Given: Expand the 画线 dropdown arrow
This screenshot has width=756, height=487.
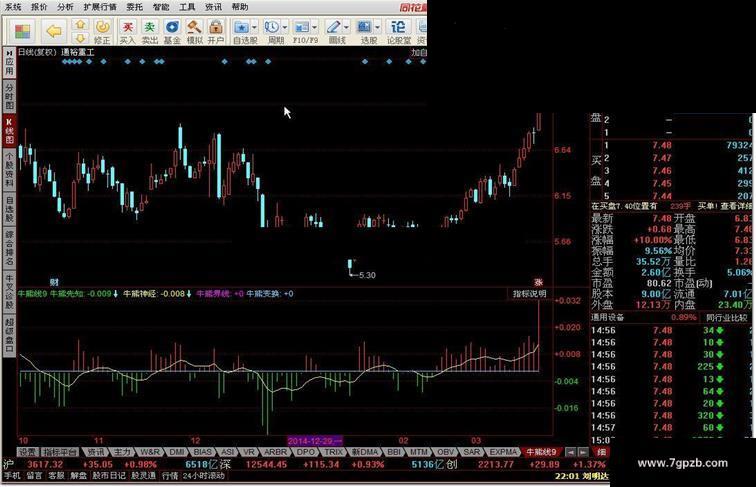Looking at the screenshot, I should pyautogui.click(x=346, y=27).
